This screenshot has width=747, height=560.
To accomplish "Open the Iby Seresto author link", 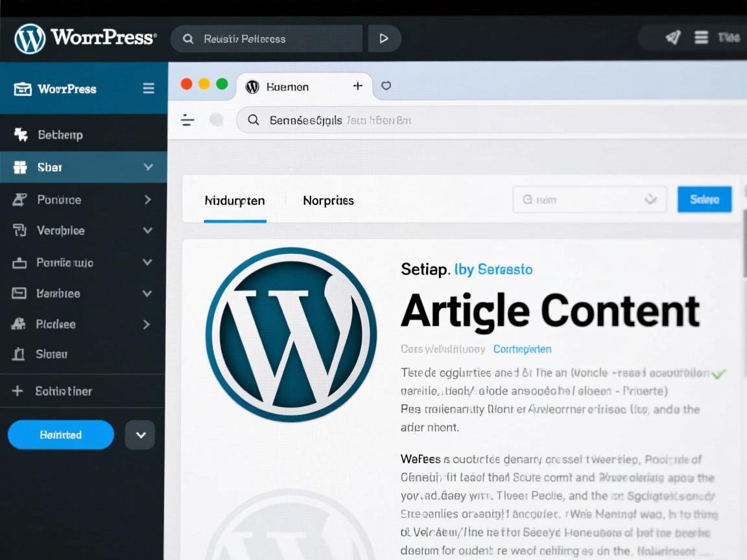I will 493,269.
